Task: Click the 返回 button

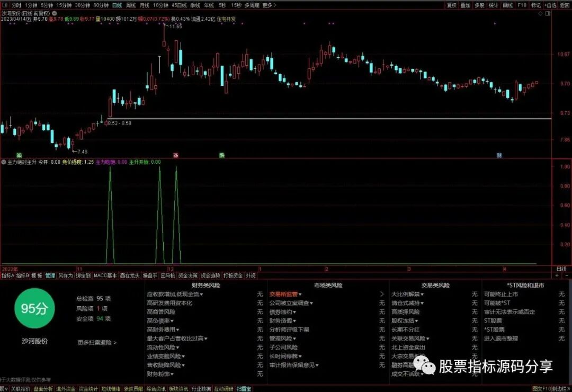Action: click(565, 5)
